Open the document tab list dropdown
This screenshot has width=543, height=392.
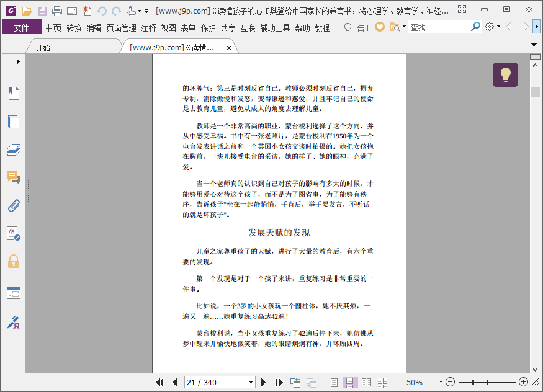534,45
